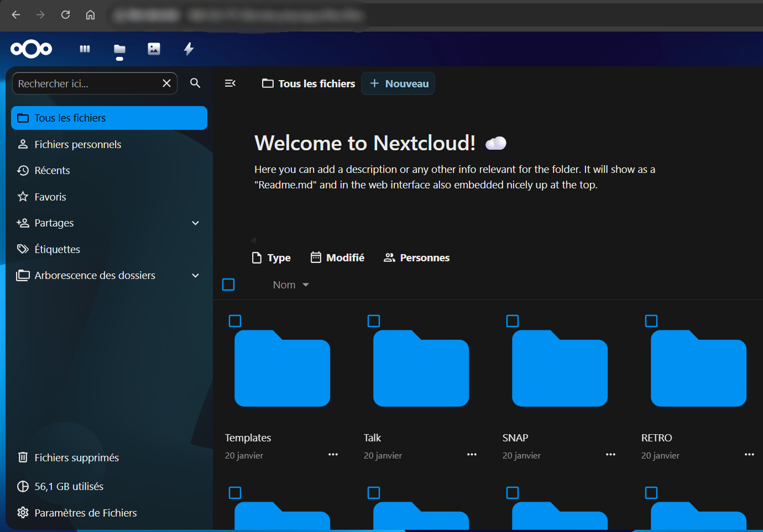Sort by Nom column header

point(291,285)
